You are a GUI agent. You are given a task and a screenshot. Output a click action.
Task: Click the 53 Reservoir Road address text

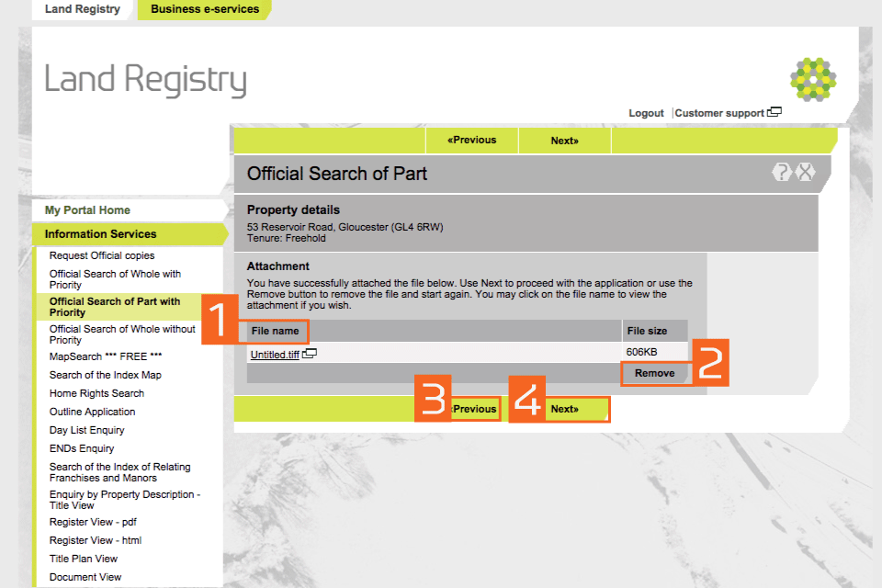pyautogui.click(x=345, y=227)
